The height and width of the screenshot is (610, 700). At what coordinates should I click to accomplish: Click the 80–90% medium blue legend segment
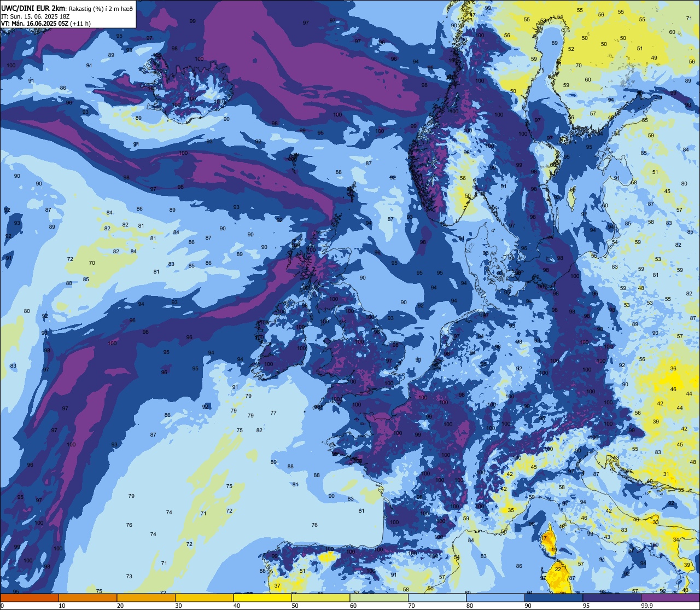click(x=495, y=597)
